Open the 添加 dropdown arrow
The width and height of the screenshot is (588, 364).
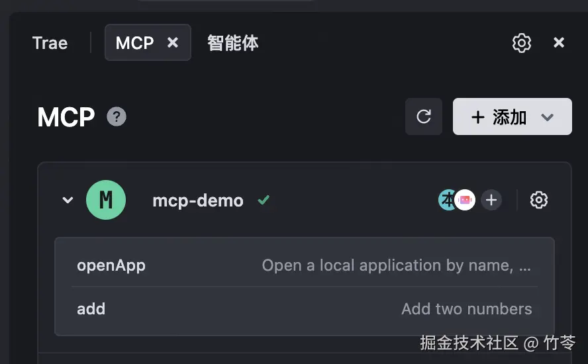(x=547, y=117)
